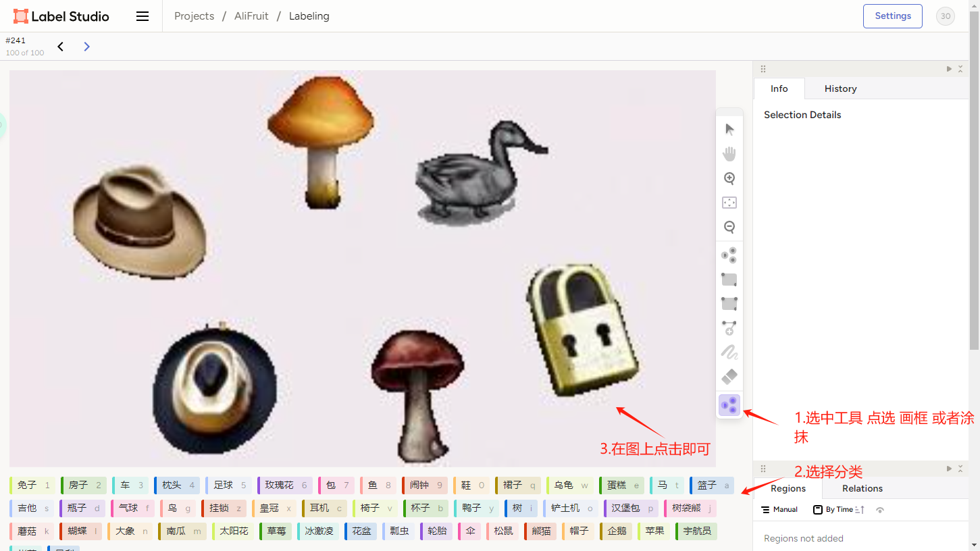Pick the brush scribble tool

pyautogui.click(x=729, y=352)
